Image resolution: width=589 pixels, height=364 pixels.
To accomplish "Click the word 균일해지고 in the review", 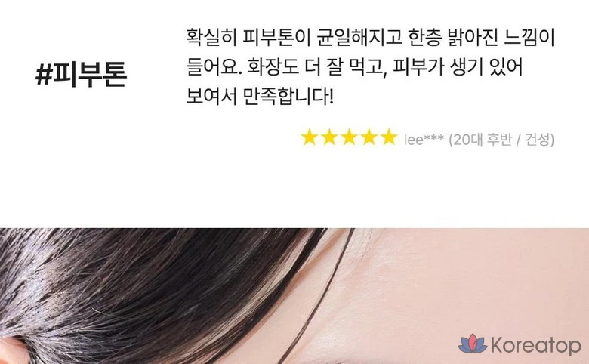I will [359, 37].
